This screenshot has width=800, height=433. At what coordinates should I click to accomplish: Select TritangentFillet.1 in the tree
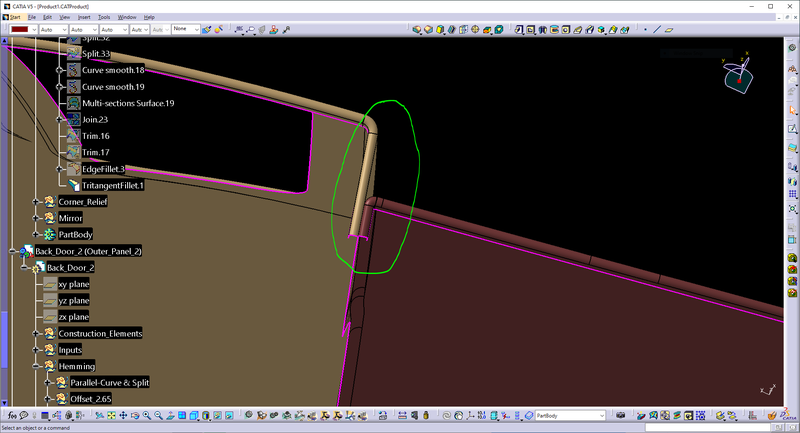click(113, 185)
